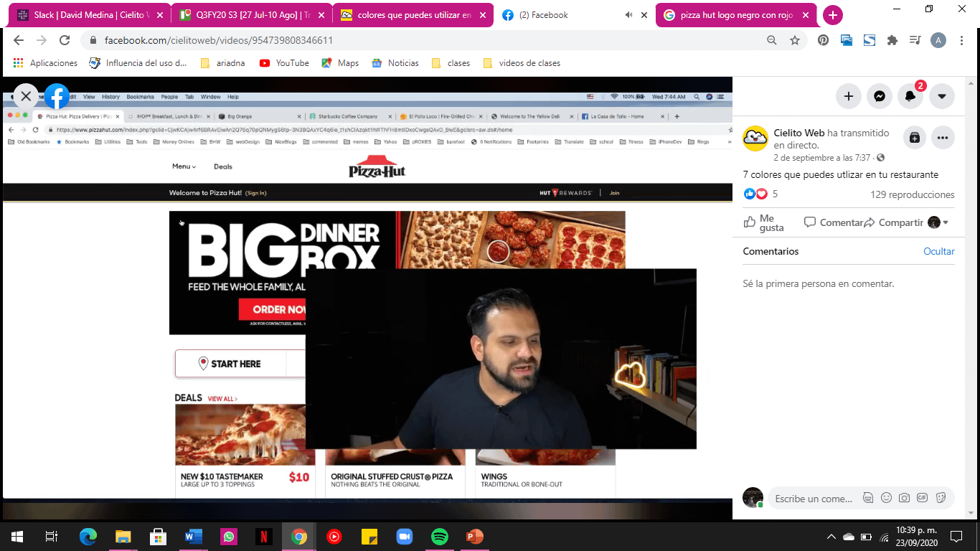Switch to 'colores que puedes utilizar' tab
Image resolution: width=980 pixels, height=551 pixels.
click(414, 15)
